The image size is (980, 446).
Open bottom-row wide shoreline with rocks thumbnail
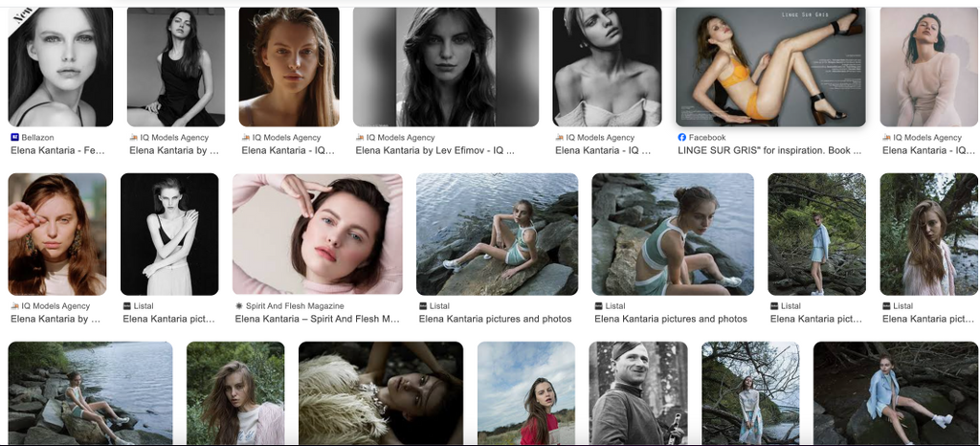click(x=90, y=393)
